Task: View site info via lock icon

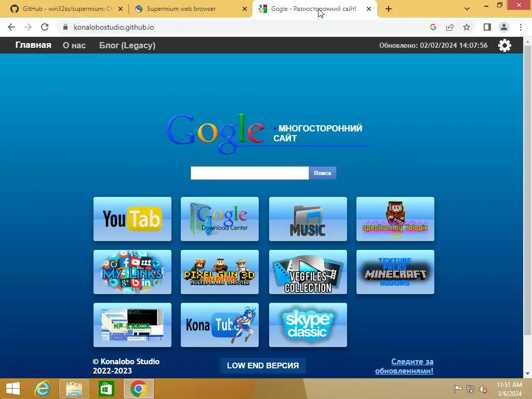Action: [65, 27]
